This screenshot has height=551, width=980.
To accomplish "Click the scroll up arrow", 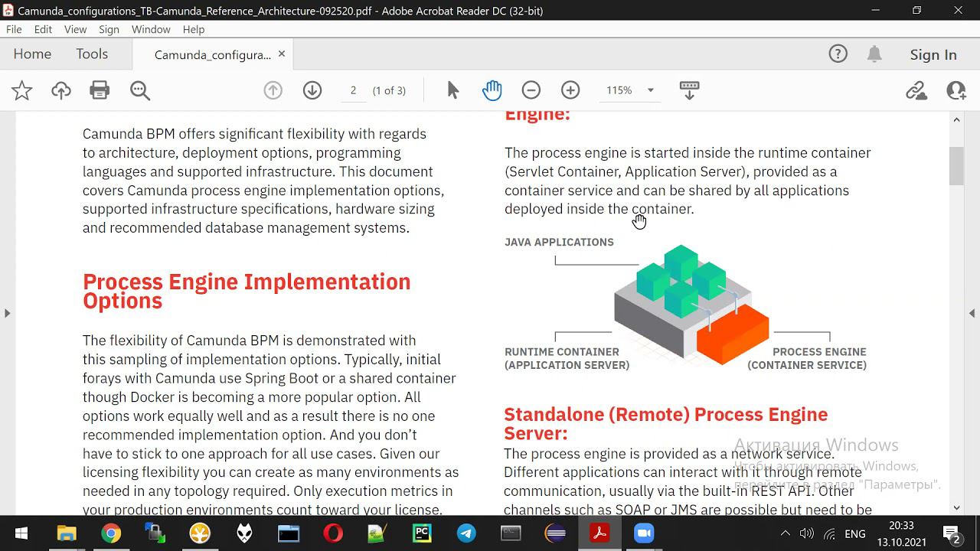I will tap(957, 119).
